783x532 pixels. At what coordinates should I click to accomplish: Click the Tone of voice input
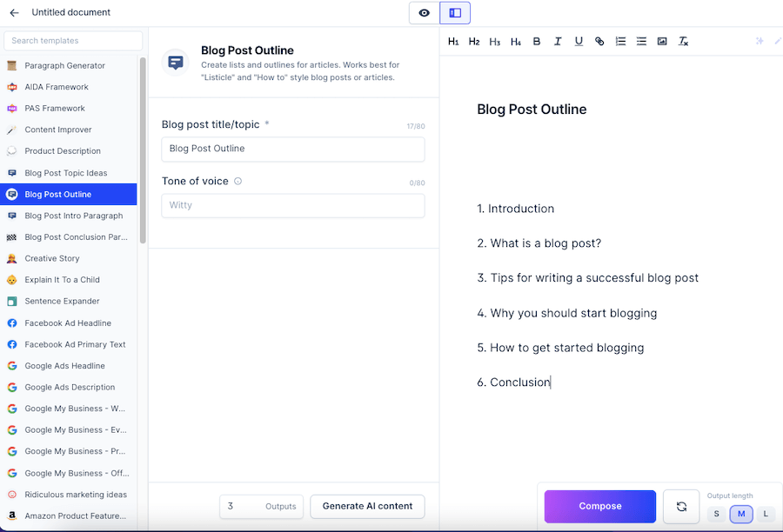[293, 206]
